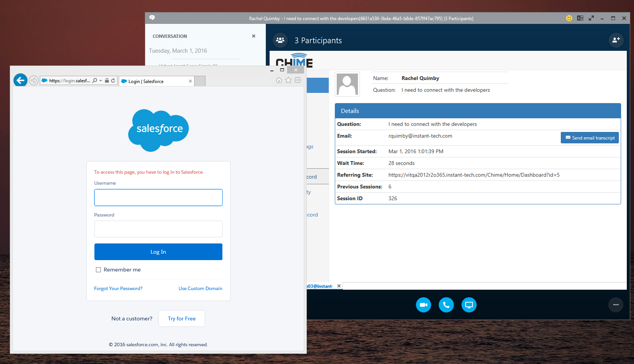This screenshot has width=634, height=364.
Task: Open favorites star in browser
Action: click(288, 80)
